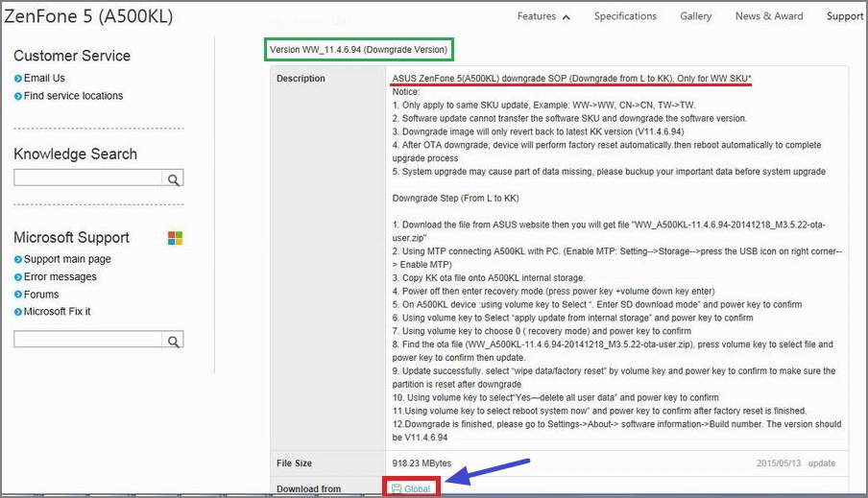Switch to the Support tab
The image size is (868, 498).
(845, 16)
